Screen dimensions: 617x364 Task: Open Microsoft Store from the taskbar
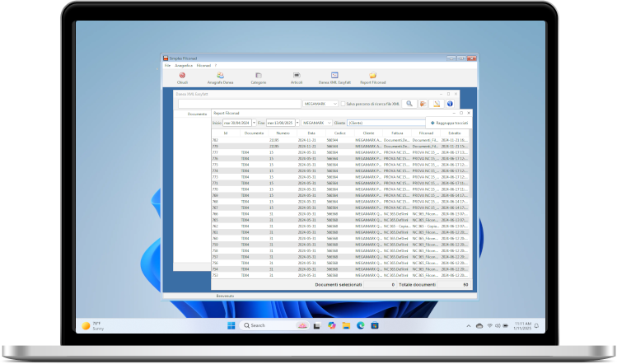(x=375, y=325)
